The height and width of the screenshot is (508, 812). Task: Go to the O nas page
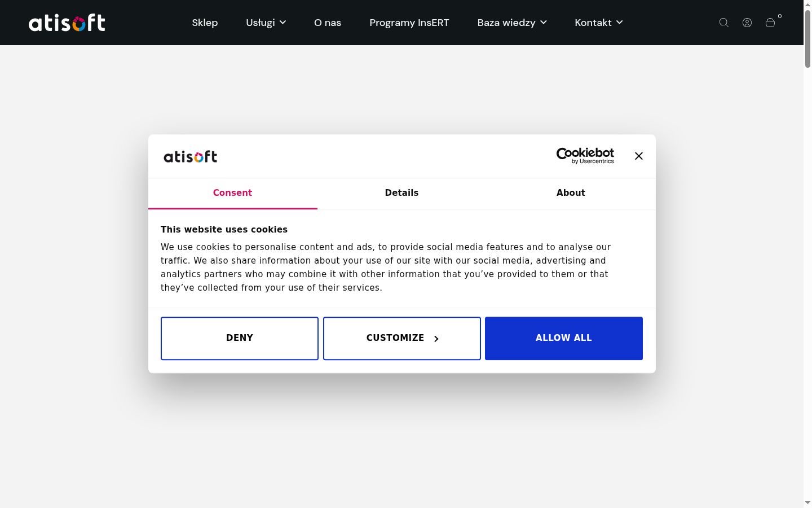click(x=328, y=23)
